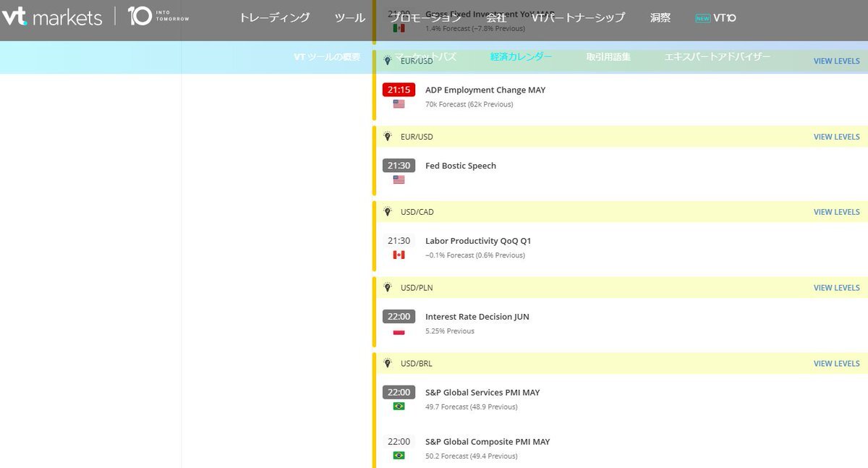Click the 21:30 time beside Labor Productivity QoQ
The width and height of the screenshot is (868, 468).
coord(399,241)
